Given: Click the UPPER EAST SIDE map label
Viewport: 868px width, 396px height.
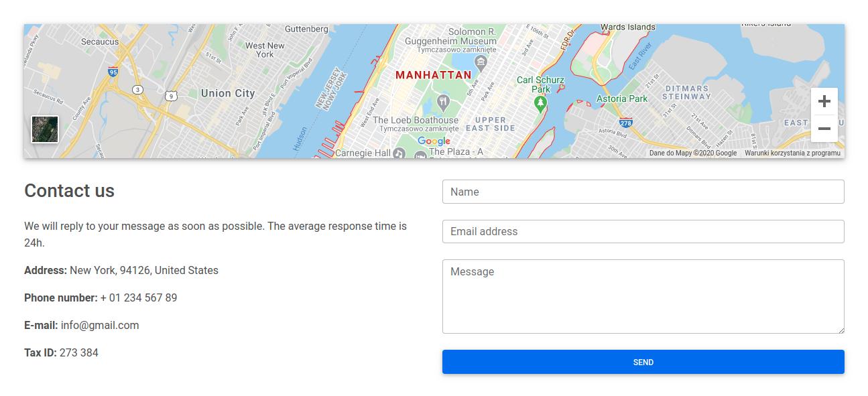Looking at the screenshot, I should click(491, 124).
